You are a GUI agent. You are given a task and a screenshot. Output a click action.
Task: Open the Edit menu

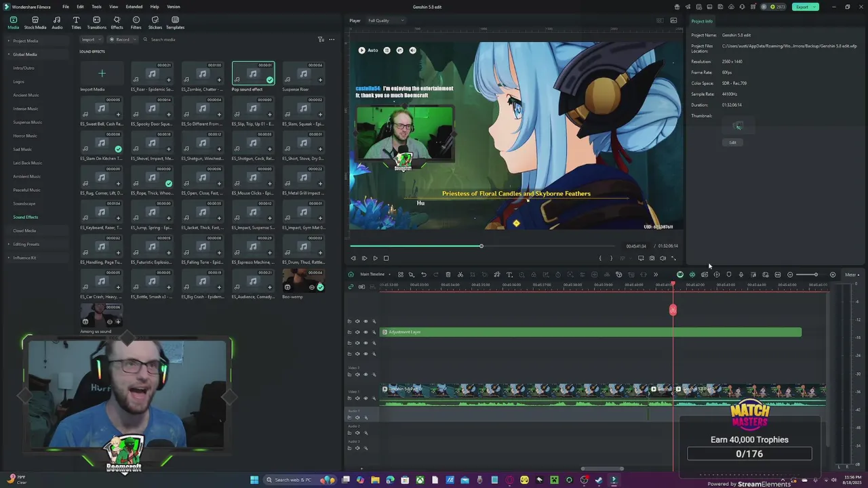(80, 7)
